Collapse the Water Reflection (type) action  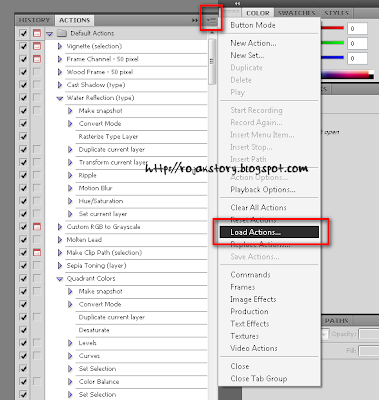tap(60, 98)
